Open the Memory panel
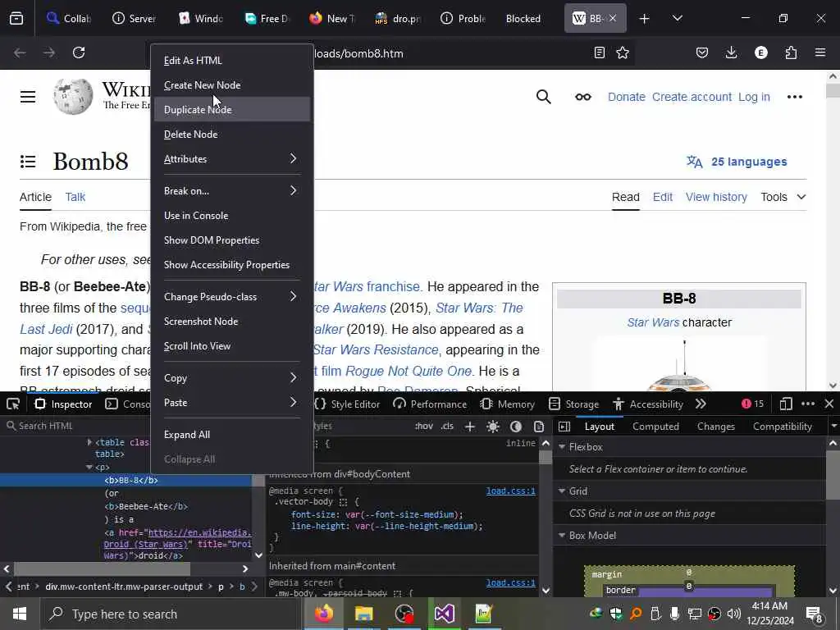The width and height of the screenshot is (840, 630). (x=507, y=404)
